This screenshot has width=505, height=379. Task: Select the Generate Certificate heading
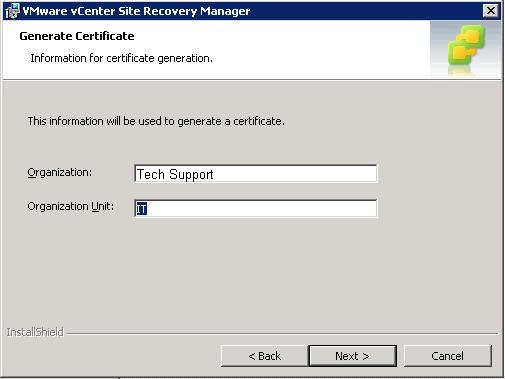click(77, 36)
